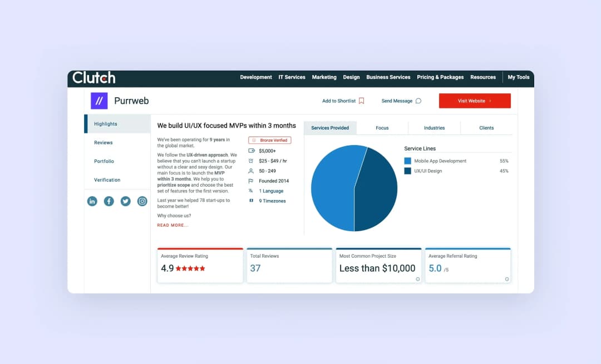Click the light blue pie chart slice
This screenshot has height=364, width=601.
[333, 187]
